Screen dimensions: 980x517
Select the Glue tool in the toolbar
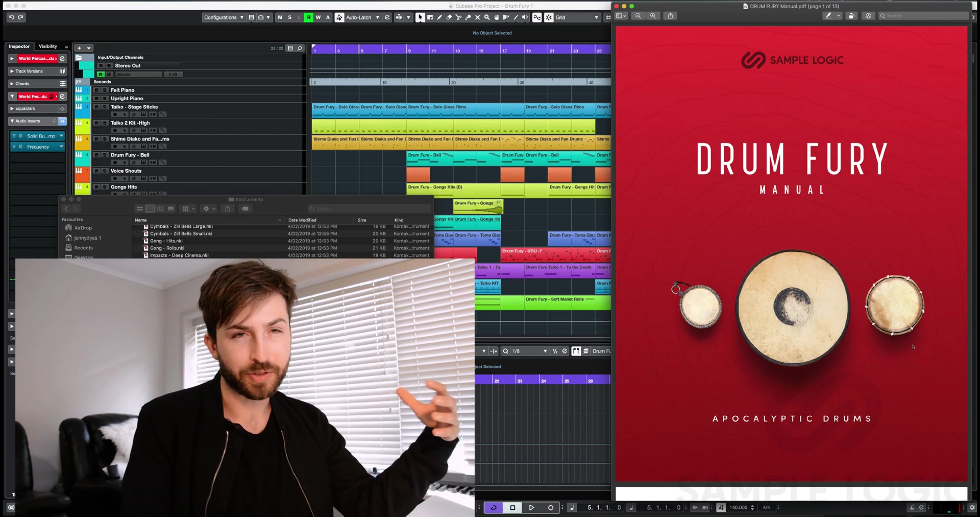(x=469, y=17)
